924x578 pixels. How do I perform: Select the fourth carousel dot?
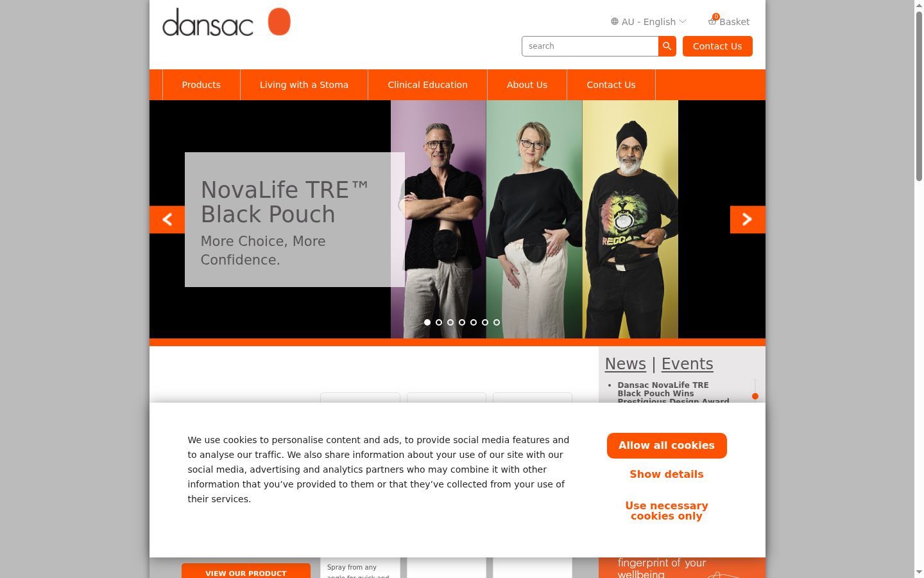[462, 322]
